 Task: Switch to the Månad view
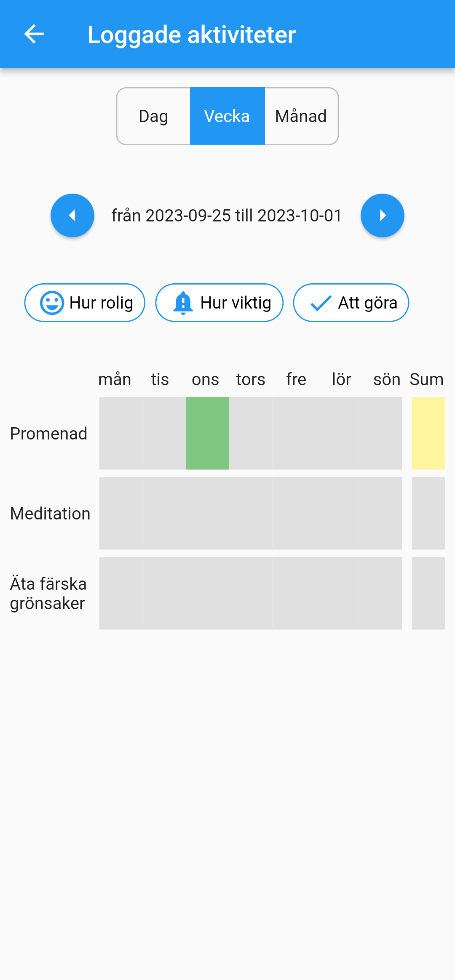301,116
